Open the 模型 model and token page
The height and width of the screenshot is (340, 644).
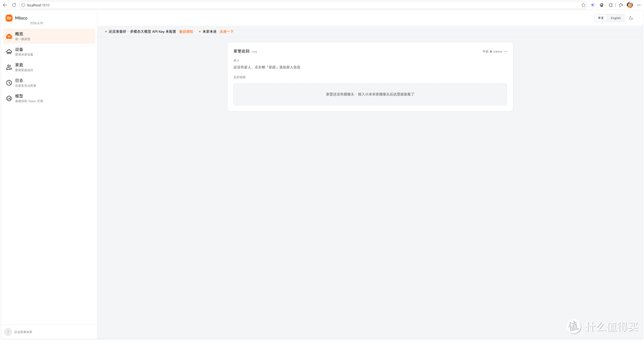(49, 98)
